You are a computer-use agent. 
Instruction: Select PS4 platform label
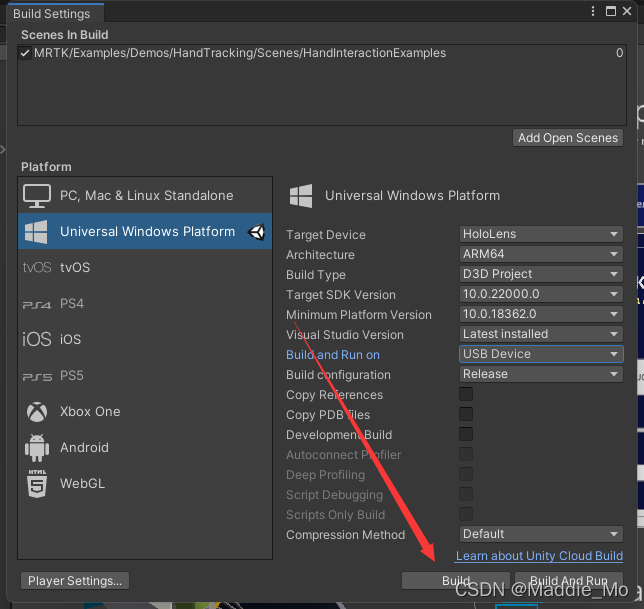(x=72, y=304)
